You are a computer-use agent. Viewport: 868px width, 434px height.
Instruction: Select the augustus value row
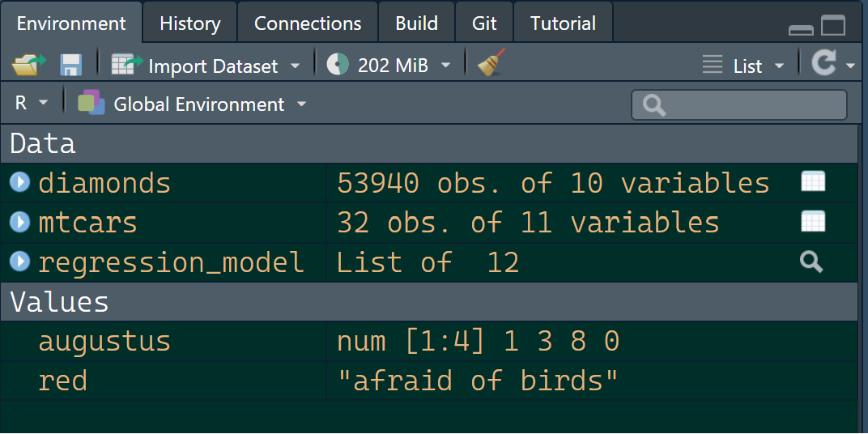click(x=105, y=341)
